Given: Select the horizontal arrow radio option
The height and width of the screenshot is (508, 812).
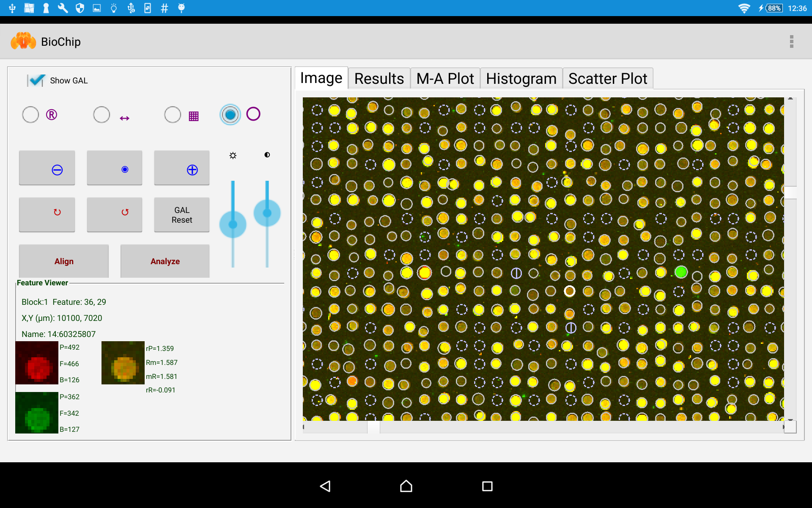Looking at the screenshot, I should pyautogui.click(x=101, y=115).
